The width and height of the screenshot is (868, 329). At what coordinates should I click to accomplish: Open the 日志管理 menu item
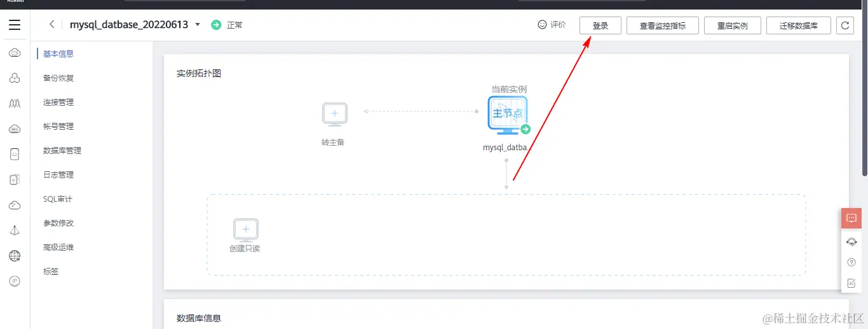click(x=58, y=175)
